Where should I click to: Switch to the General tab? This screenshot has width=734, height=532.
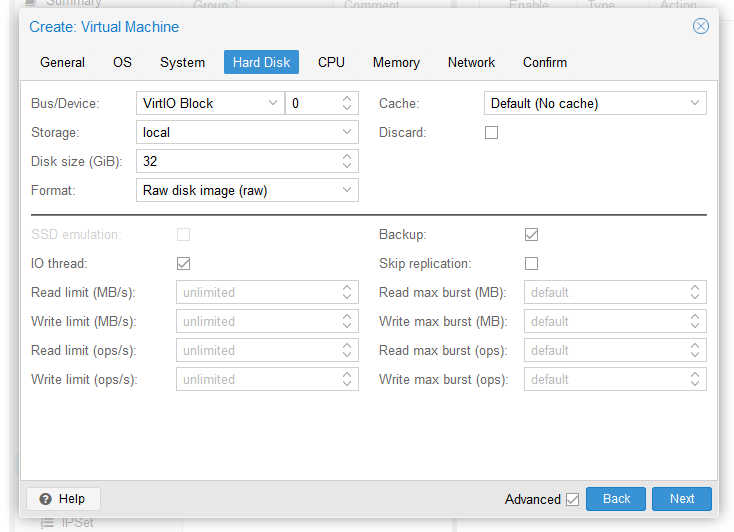point(62,62)
